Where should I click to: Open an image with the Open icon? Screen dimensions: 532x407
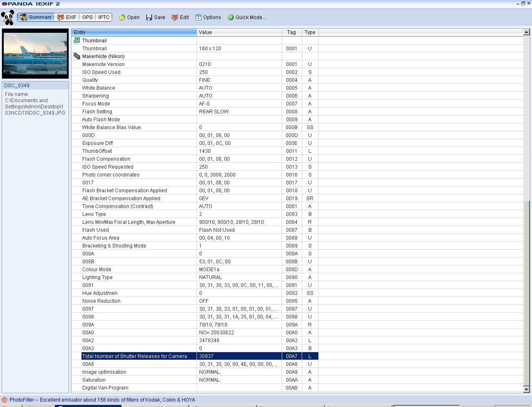pos(122,17)
